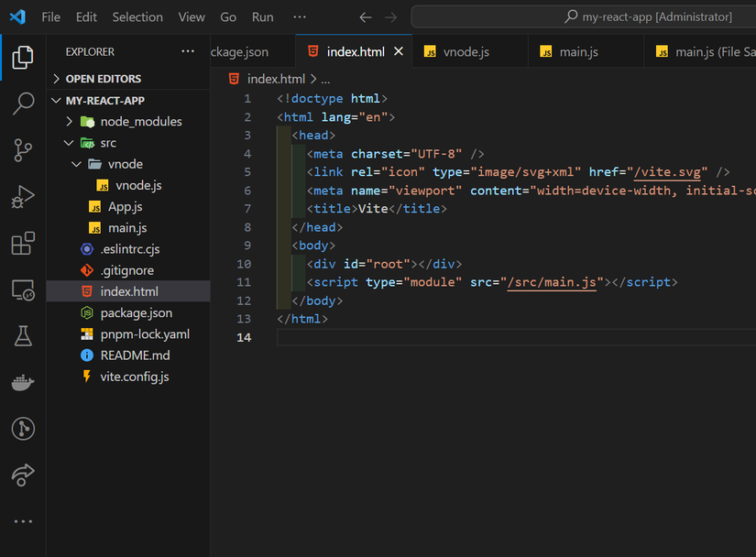
Task: Close the index.html tab
Action: point(399,52)
